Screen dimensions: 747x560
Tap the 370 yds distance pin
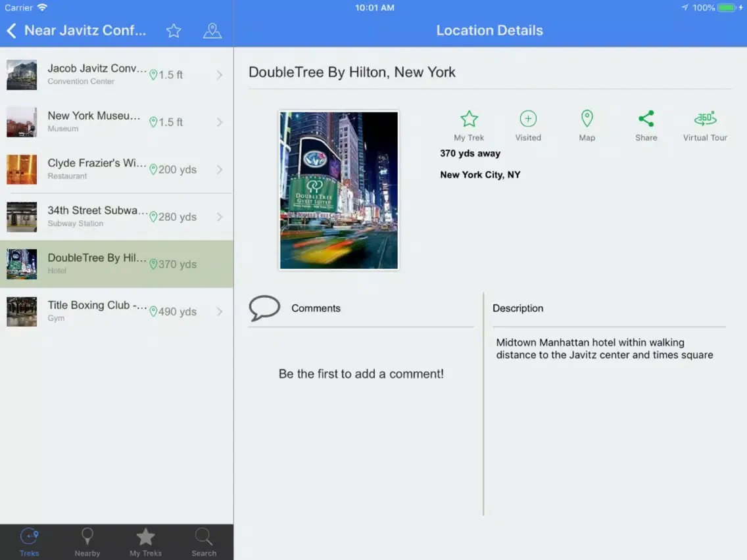[x=153, y=264]
